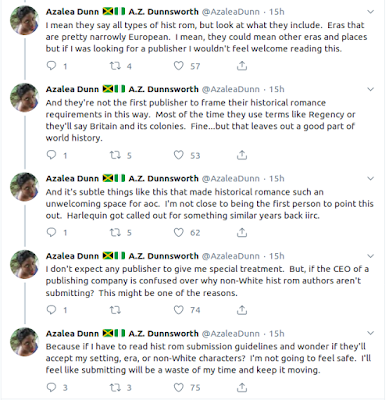The height and width of the screenshot is (400, 389).
Task: Open chevron menu on the CEO tweet
Action: click(x=370, y=256)
